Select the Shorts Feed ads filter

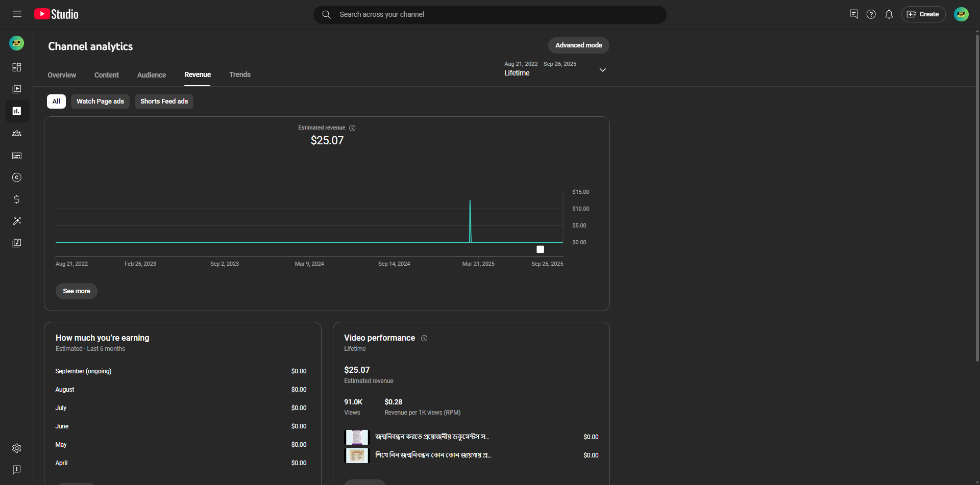coord(164,101)
